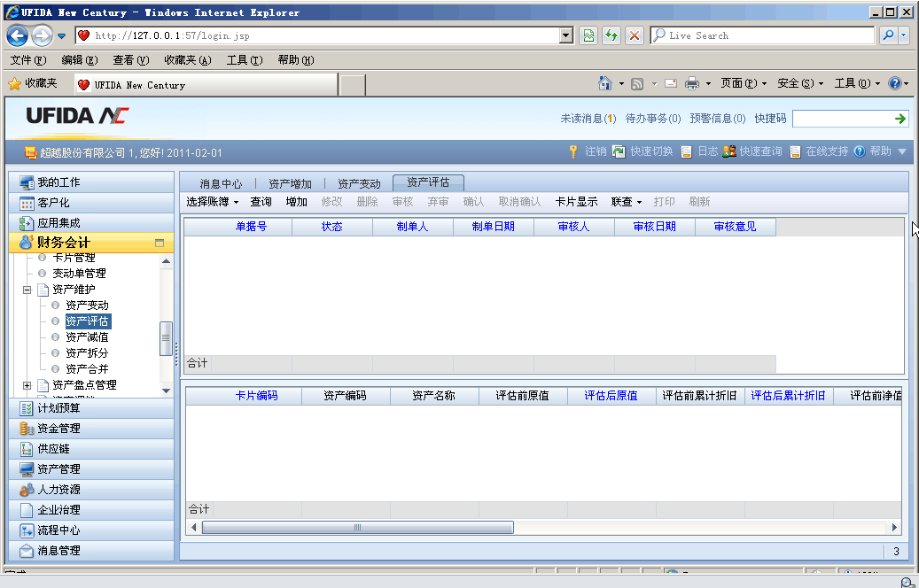Click the tree vertical scrollbar thumb
The image size is (919, 588).
pos(166,338)
